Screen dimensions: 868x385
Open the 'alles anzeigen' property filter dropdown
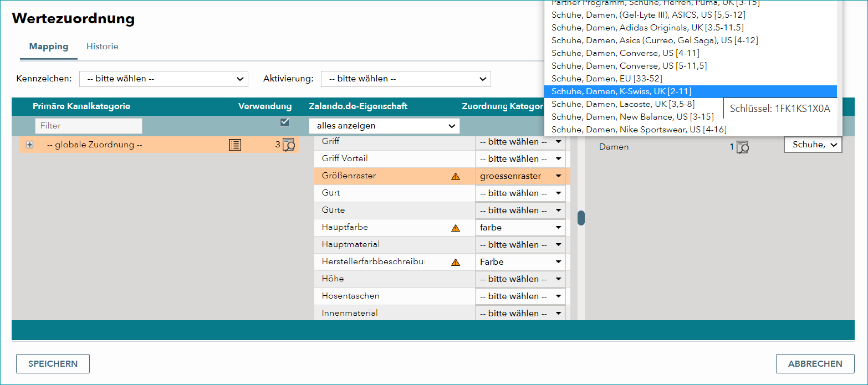(384, 126)
